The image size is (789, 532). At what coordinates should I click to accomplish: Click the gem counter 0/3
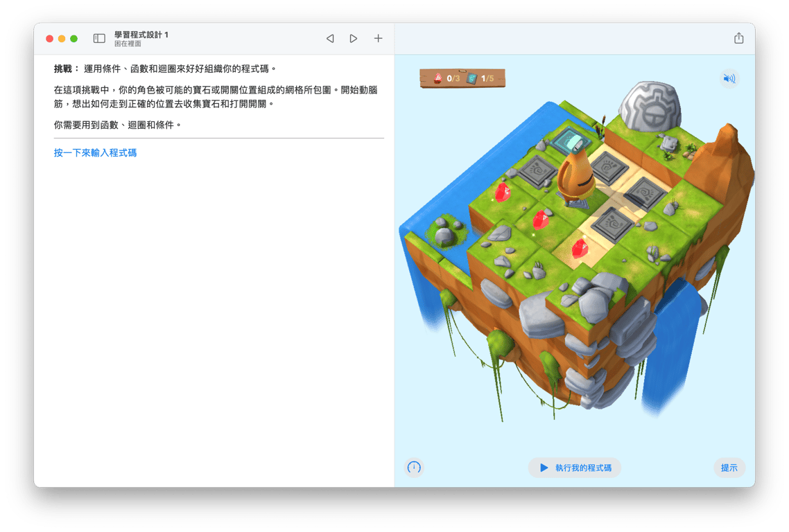446,78
